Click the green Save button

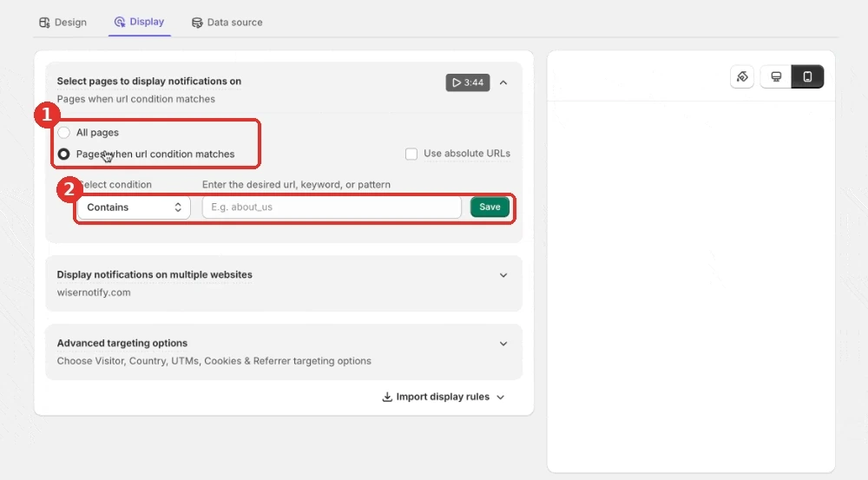[x=490, y=207]
